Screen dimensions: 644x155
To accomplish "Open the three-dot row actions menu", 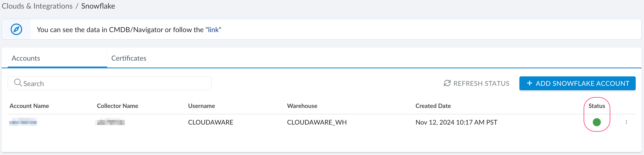I will tap(626, 122).
